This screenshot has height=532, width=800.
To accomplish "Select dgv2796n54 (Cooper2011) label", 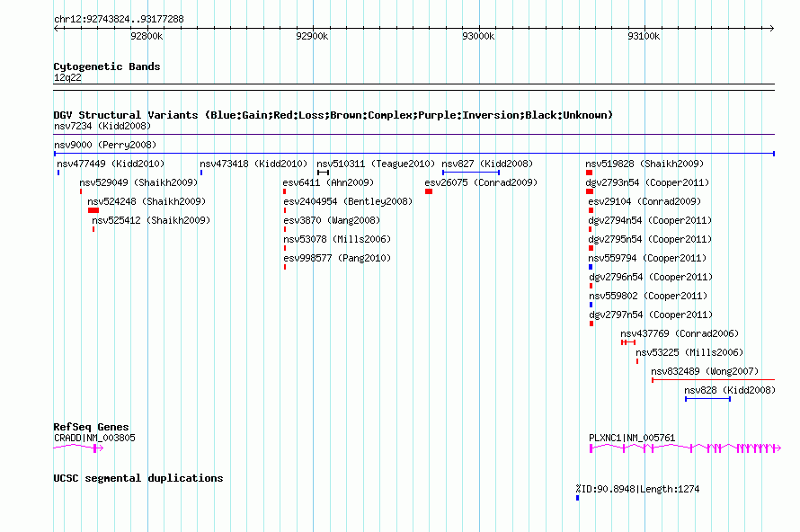I will 651,277.
